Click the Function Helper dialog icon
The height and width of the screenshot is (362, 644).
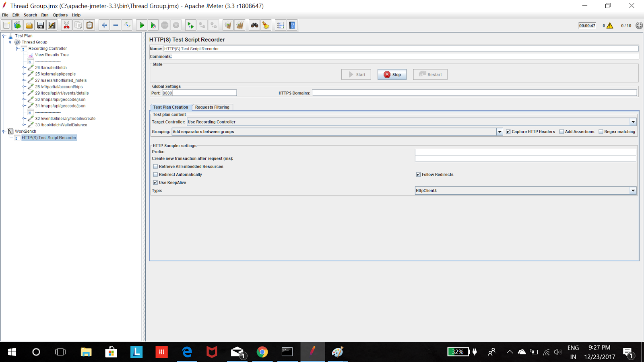(280, 25)
